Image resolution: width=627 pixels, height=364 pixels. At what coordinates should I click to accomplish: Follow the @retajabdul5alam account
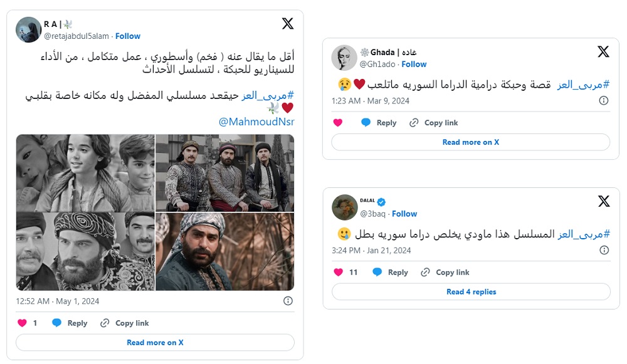pyautogui.click(x=127, y=36)
